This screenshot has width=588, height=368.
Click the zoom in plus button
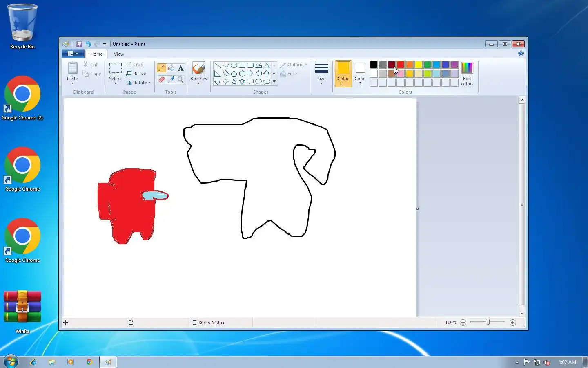point(513,323)
